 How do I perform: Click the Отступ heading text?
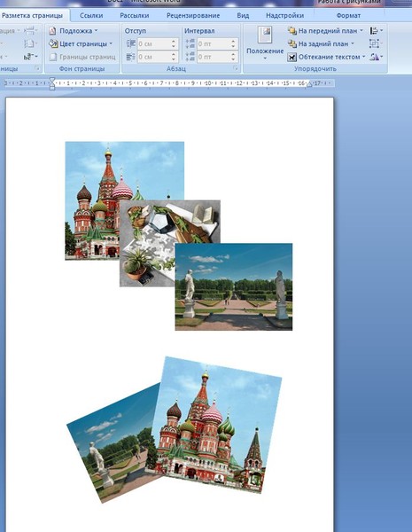[x=136, y=31]
